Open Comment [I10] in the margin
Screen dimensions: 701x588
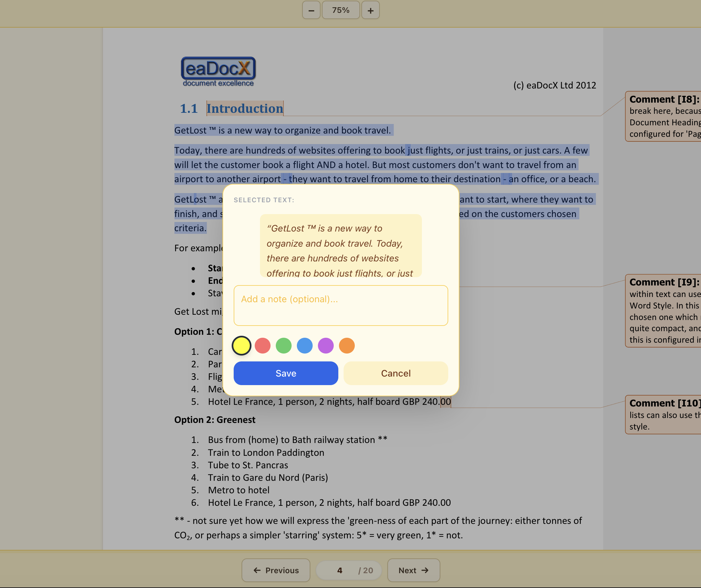point(663,415)
